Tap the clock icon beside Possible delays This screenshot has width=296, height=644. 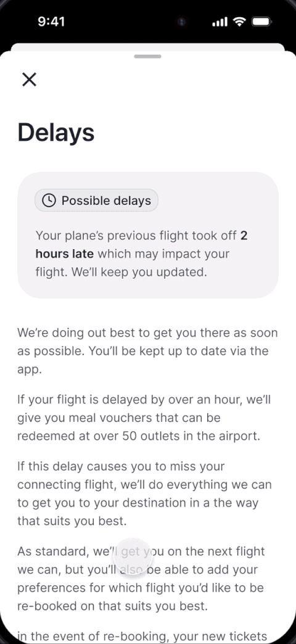[x=49, y=200]
